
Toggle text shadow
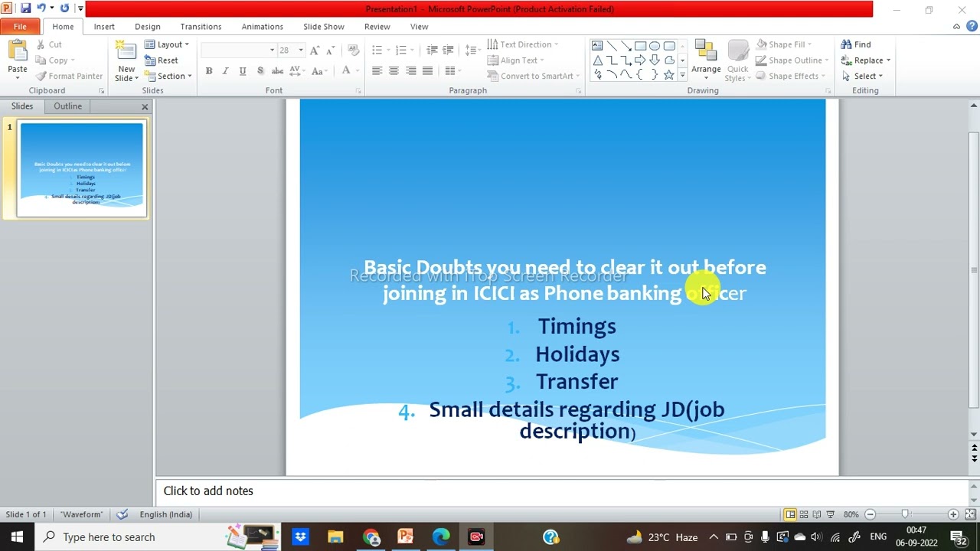pos(260,71)
